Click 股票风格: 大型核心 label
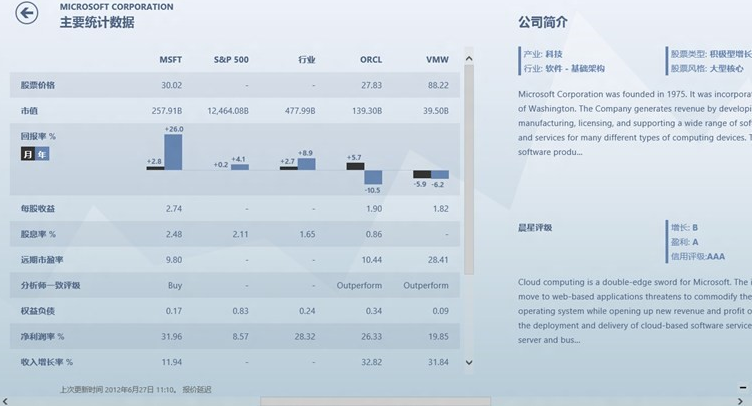The image size is (752, 406). (x=707, y=69)
